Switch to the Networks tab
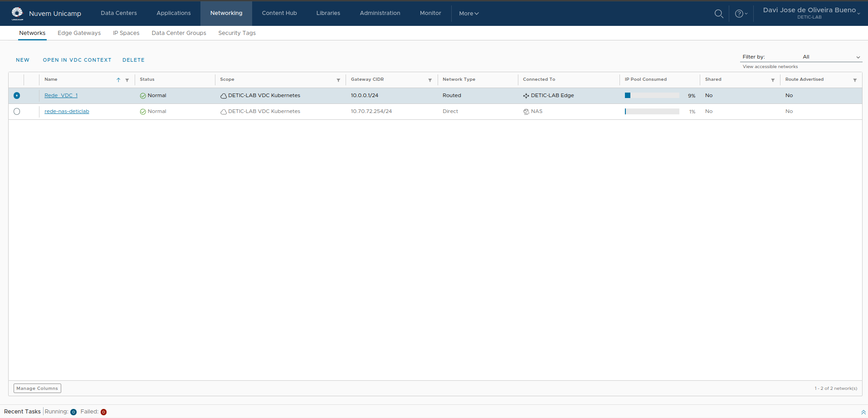 32,33
